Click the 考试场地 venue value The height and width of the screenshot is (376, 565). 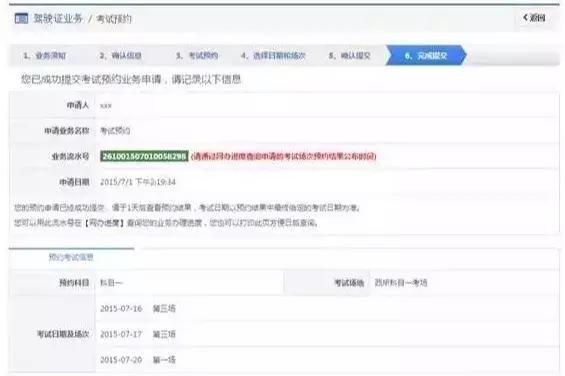[x=401, y=283]
